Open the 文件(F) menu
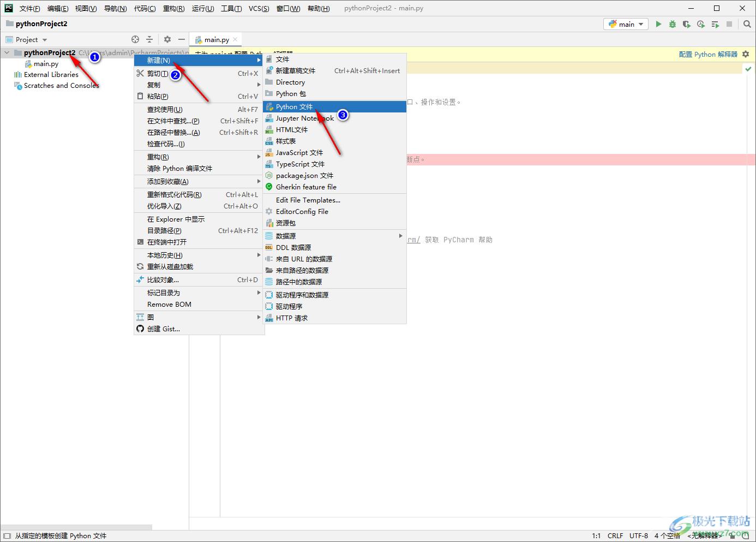Screen dimensions: 756x542 pos(30,9)
